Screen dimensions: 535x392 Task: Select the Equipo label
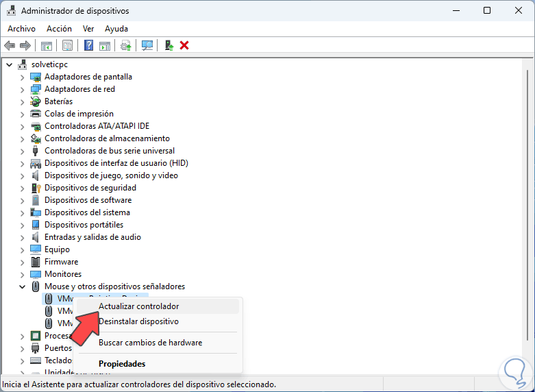coord(57,249)
